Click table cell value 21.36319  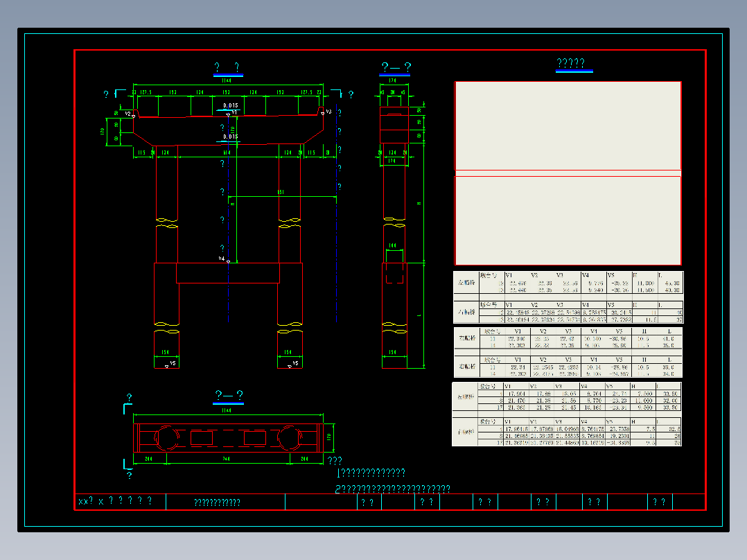[516, 443]
